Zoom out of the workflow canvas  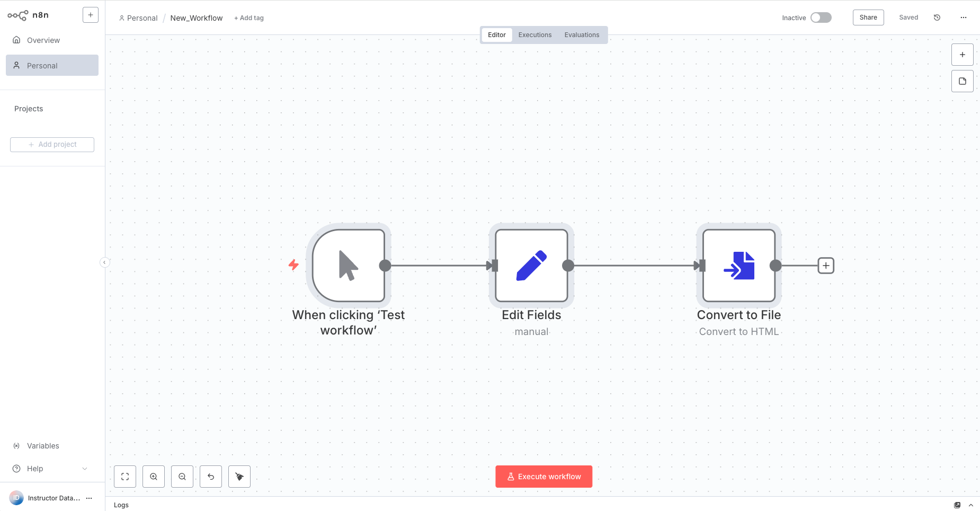pos(182,477)
